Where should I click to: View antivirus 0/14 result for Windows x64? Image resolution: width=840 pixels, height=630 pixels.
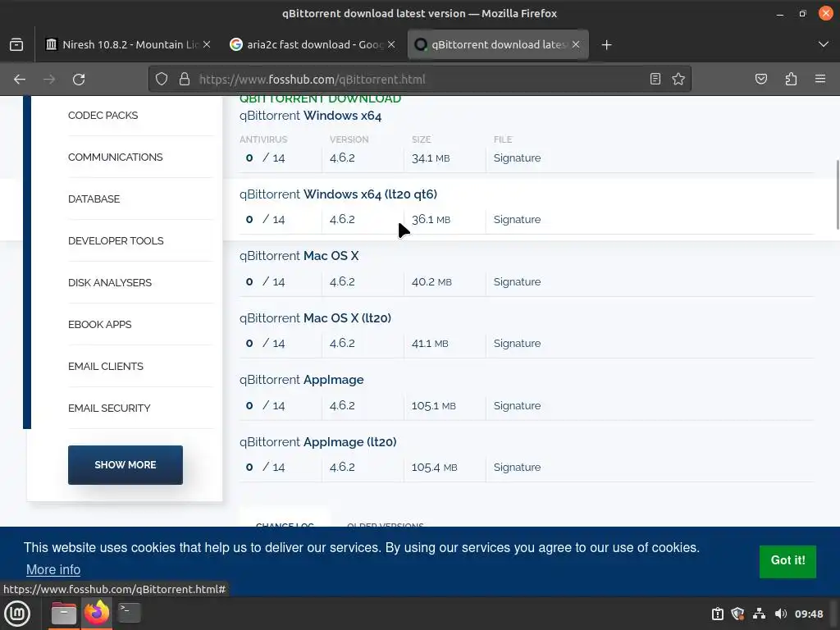click(x=265, y=158)
